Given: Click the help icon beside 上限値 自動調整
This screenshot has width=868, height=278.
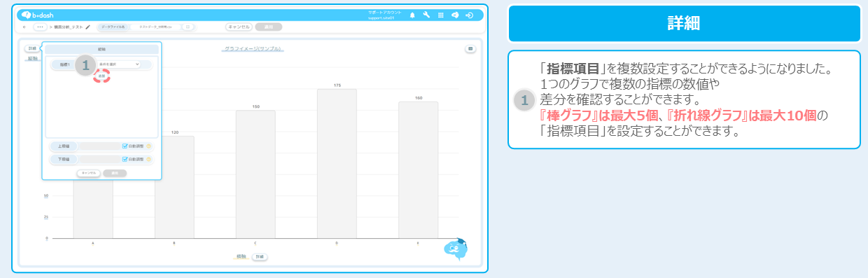Looking at the screenshot, I should pyautogui.click(x=149, y=146).
